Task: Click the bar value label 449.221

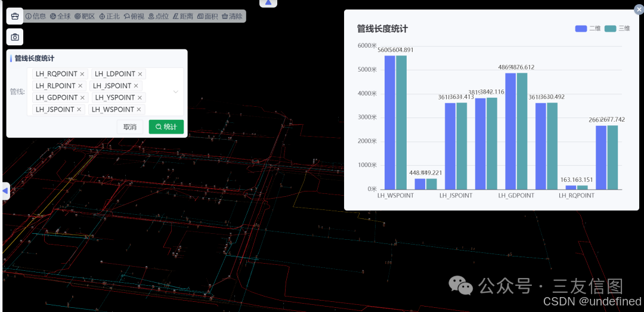Action: click(x=431, y=172)
